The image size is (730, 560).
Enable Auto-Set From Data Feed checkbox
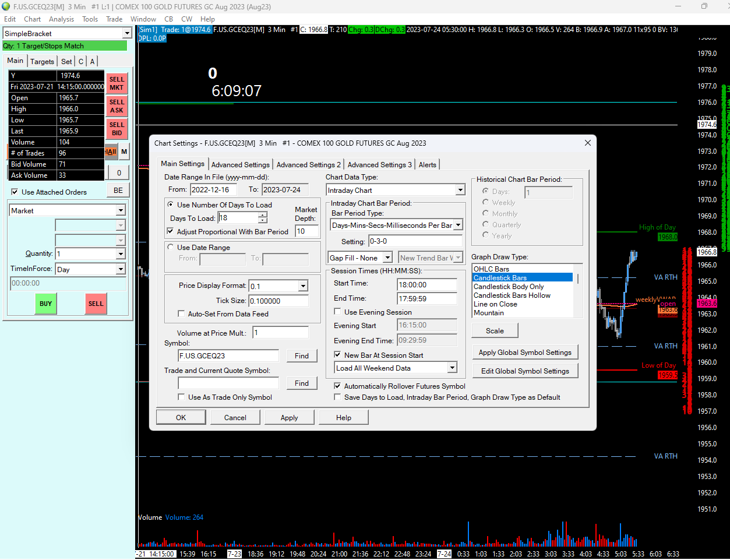click(x=181, y=314)
